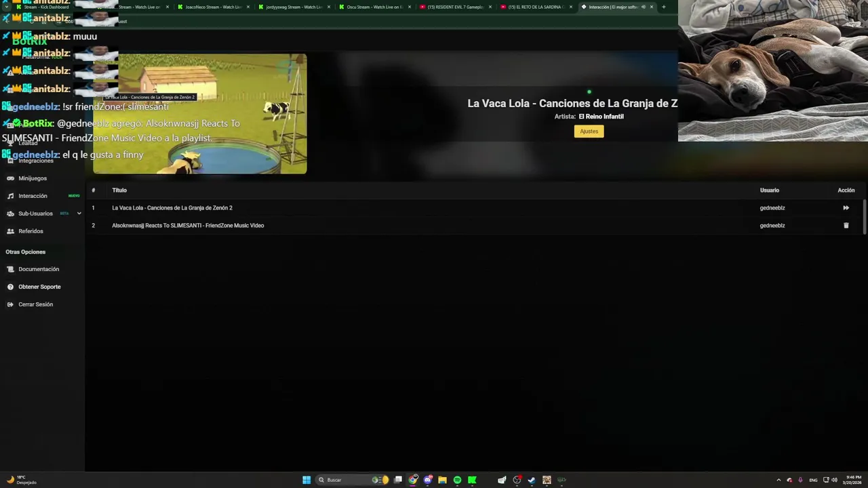Click artist name El Reino Infantil
This screenshot has height=488, width=868.
point(601,117)
